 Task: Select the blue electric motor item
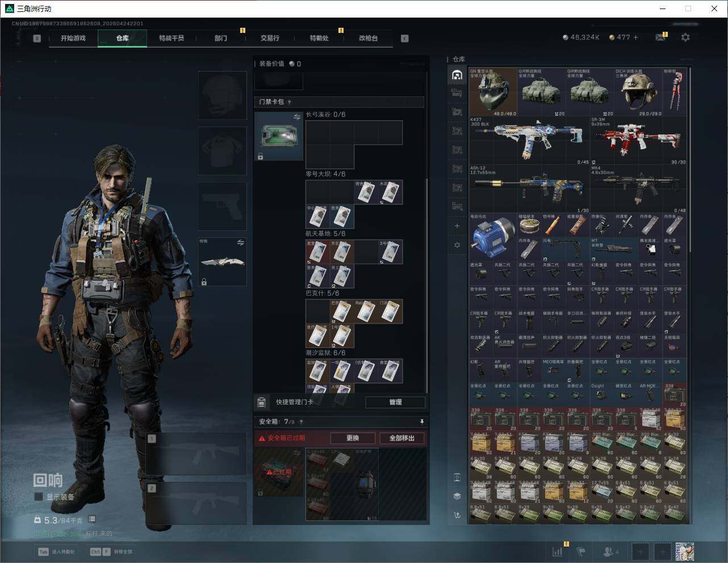[x=493, y=237]
